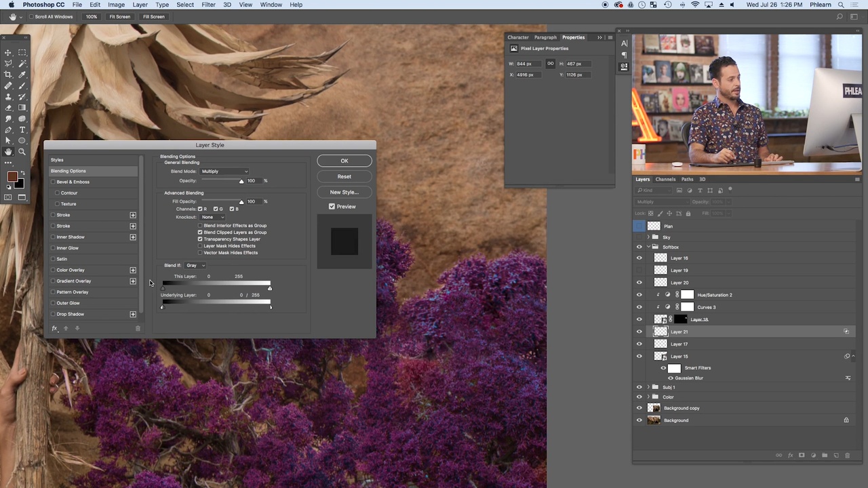The height and width of the screenshot is (488, 868).
Task: Switch to the Character tab
Action: point(518,37)
